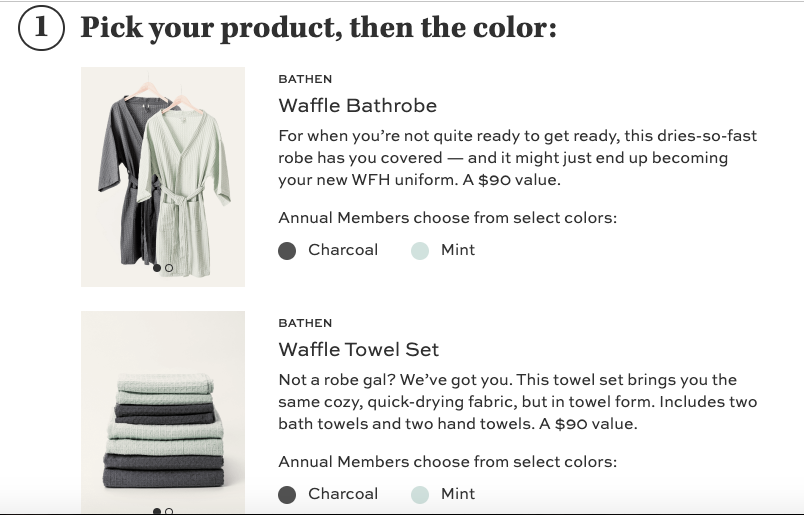
Task: Show first bathrobe image via filled carousel dot
Action: (x=157, y=268)
